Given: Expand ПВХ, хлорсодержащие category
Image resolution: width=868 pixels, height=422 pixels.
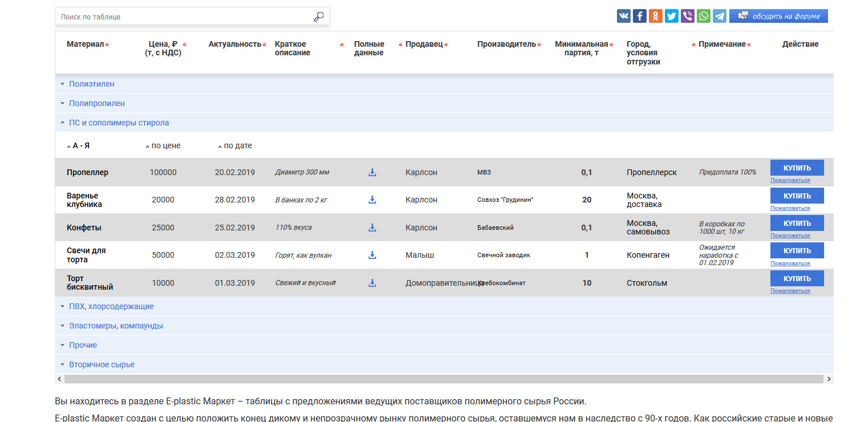Looking at the screenshot, I should point(111,306).
